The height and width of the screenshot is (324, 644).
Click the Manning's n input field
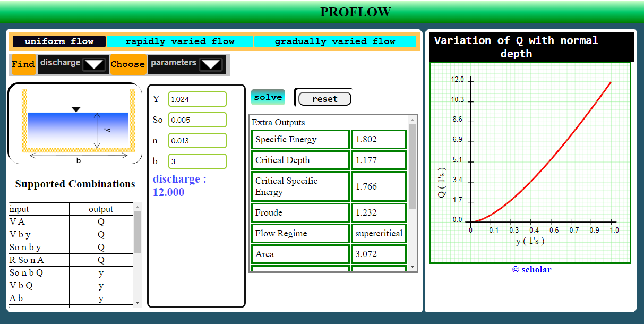coord(197,140)
